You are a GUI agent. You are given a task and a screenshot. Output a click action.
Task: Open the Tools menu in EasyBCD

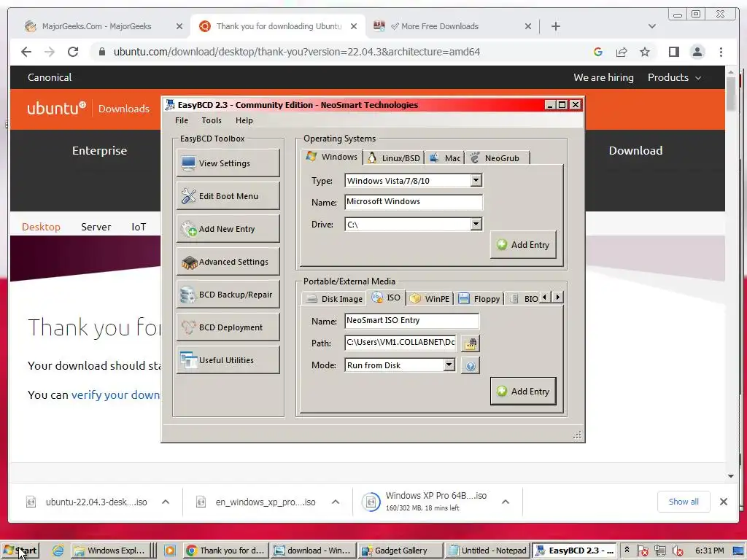pyautogui.click(x=212, y=120)
